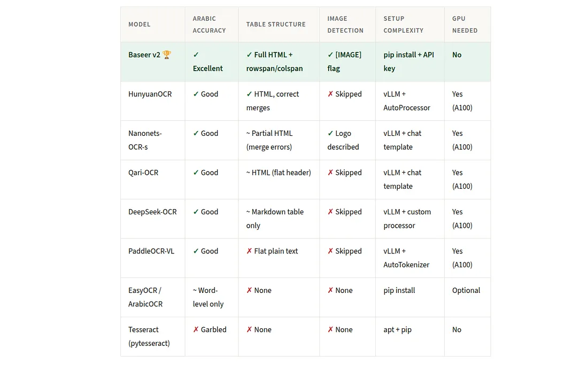Click the Tesseract (pytesseract) model cell
This screenshot has height=371, width=588.
coord(153,336)
